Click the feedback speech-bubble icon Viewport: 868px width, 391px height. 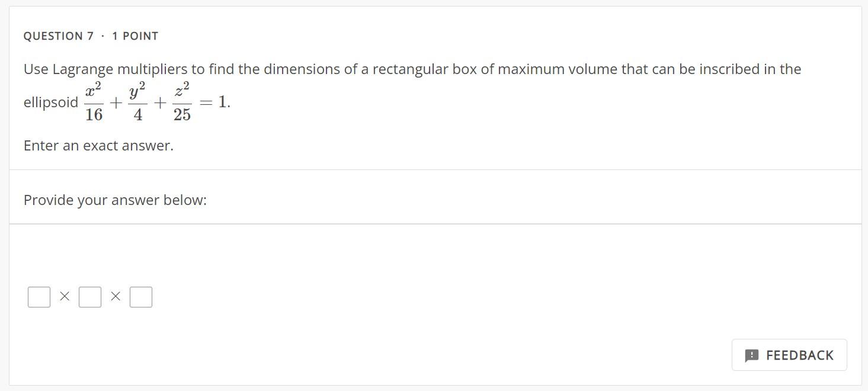751,355
